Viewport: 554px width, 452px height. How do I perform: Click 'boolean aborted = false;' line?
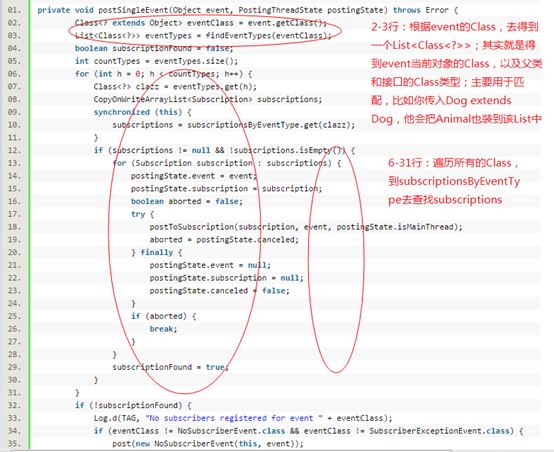pyautogui.click(x=187, y=201)
